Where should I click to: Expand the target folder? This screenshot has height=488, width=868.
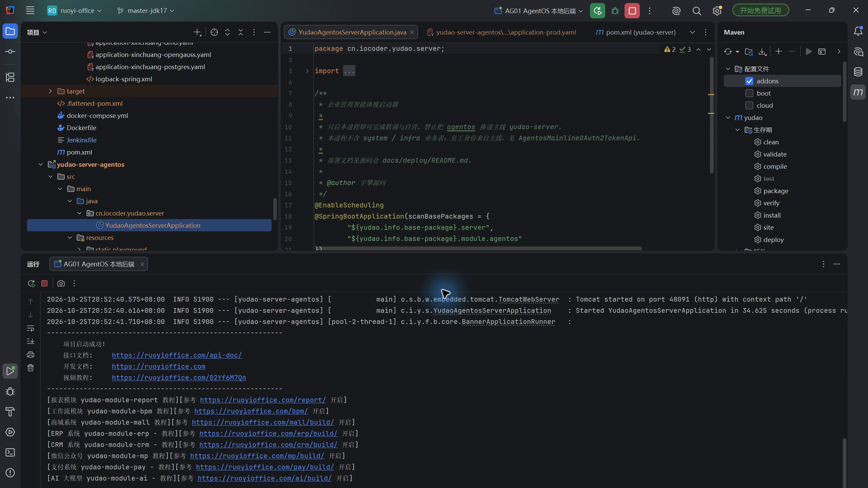click(50, 91)
